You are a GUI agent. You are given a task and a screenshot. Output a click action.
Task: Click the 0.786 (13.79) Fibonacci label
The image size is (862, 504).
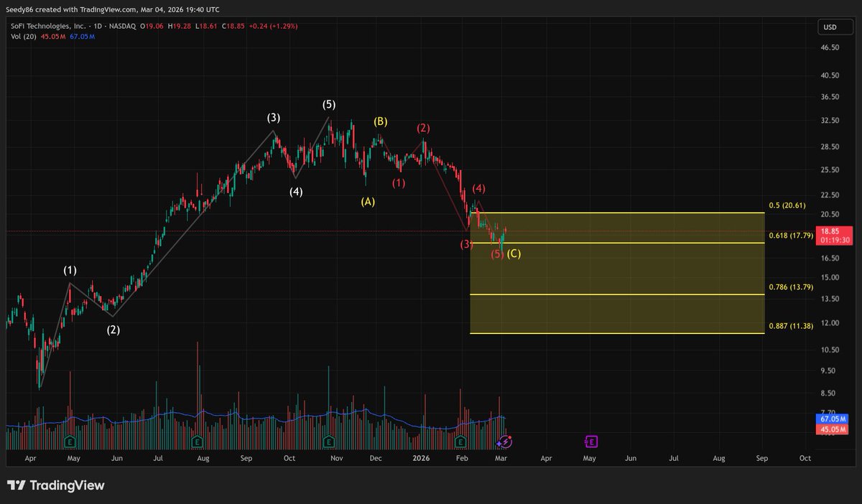coord(791,287)
